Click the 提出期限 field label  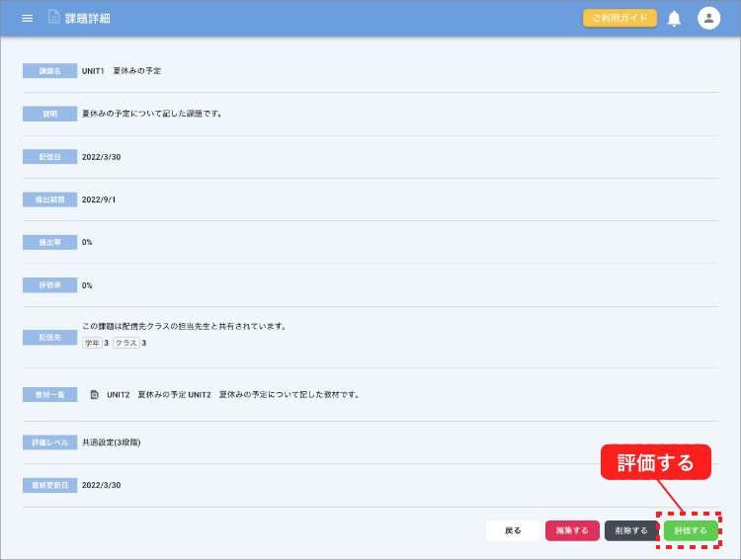coord(49,200)
